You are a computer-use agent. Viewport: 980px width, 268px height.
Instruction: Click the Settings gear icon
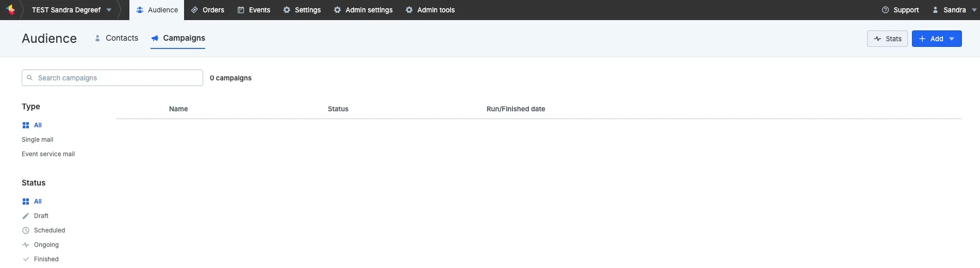(287, 10)
